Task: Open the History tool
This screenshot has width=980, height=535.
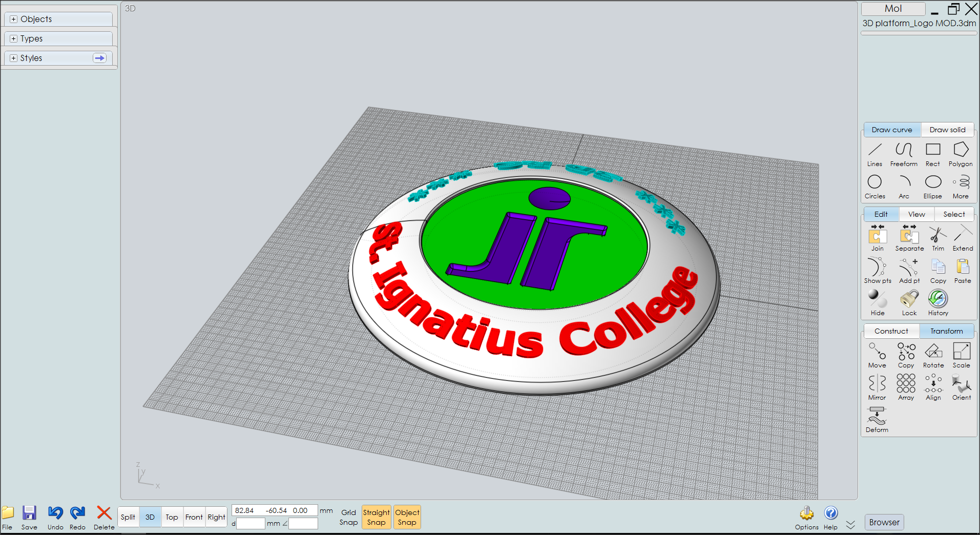Action: click(938, 303)
